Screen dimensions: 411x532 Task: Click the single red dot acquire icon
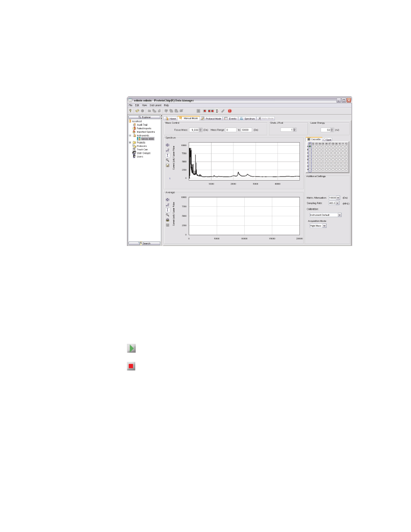(205, 111)
